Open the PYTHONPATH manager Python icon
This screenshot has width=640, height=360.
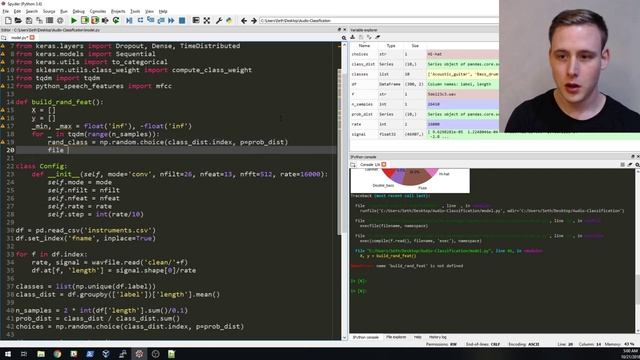click(x=229, y=20)
